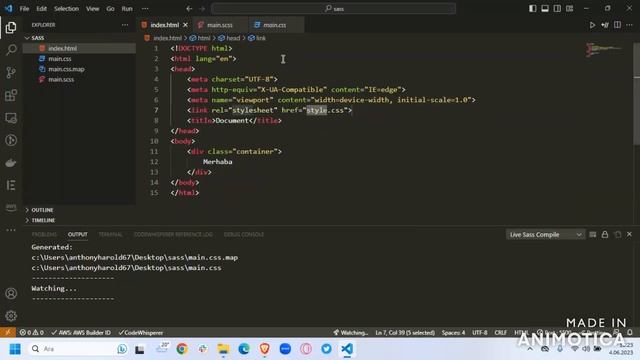
Task: Click the CodeWhisperer status item
Action: 141,333
